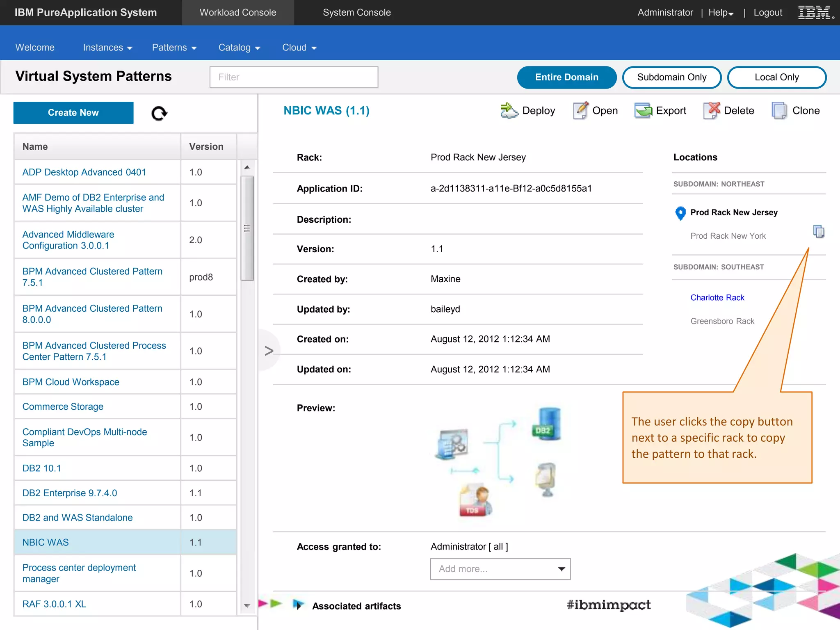Go to the Welcome page
The width and height of the screenshot is (840, 630).
[x=35, y=48]
